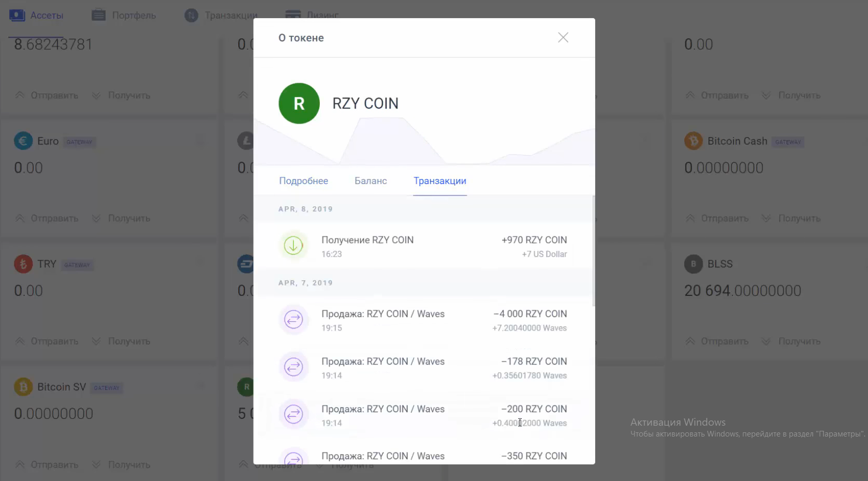Screen dimensions: 868x481
Task: Open the Подробнее tab
Action: pos(303,181)
